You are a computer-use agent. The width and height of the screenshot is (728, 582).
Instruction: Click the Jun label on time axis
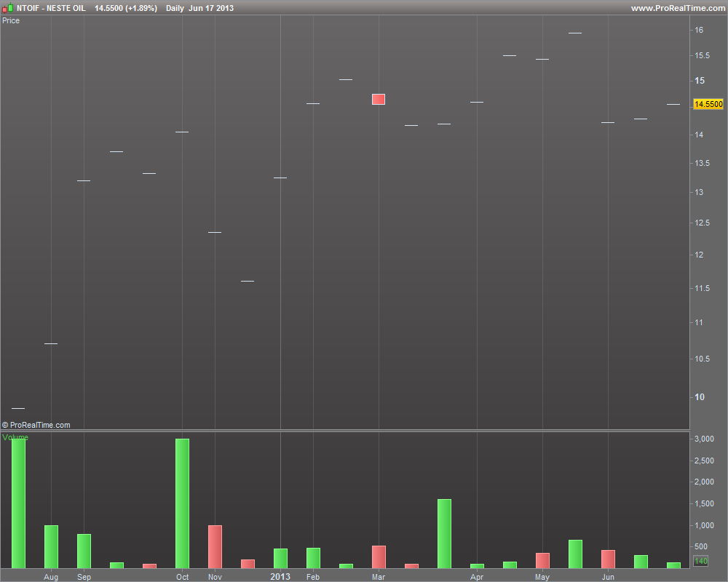(x=608, y=577)
